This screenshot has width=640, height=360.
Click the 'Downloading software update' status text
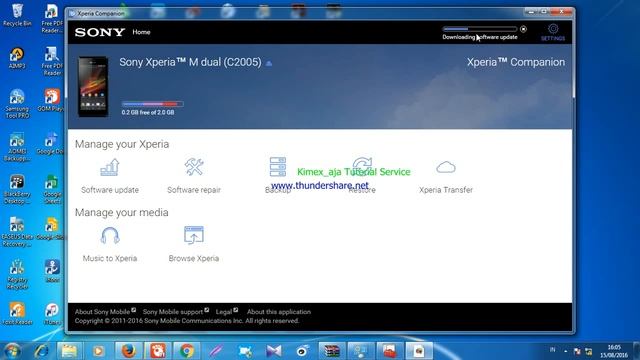pos(480,37)
